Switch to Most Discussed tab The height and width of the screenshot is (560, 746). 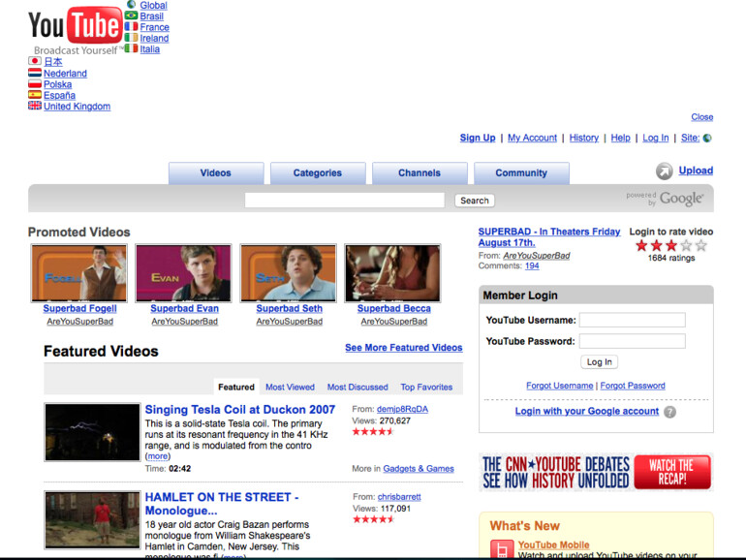357,387
